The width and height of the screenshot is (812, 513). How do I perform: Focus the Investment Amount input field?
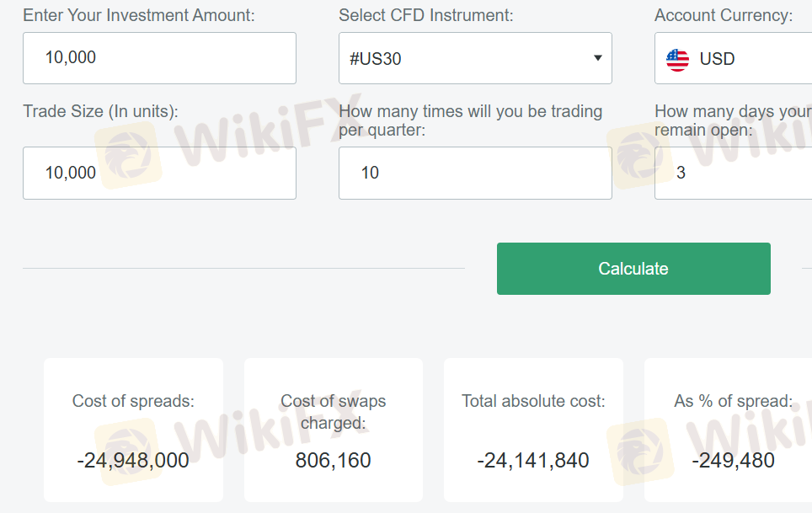pyautogui.click(x=159, y=58)
